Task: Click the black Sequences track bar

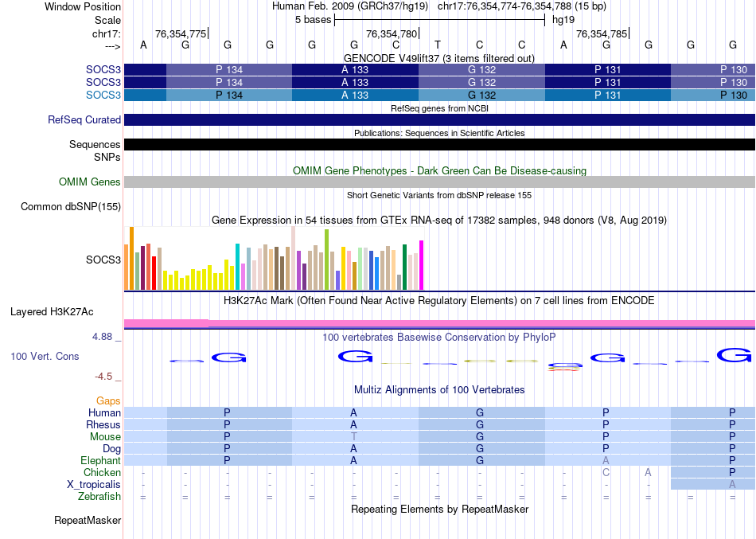Action: 439,144
